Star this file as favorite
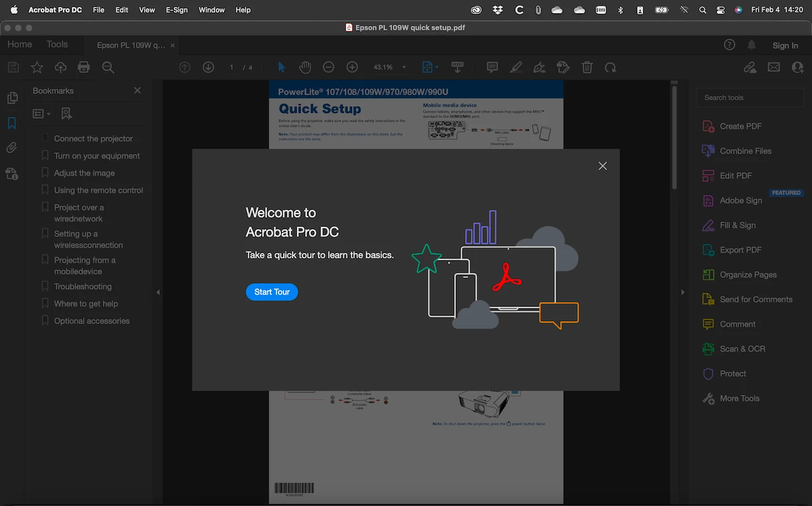Viewport: 812px width, 506px height. (x=37, y=67)
